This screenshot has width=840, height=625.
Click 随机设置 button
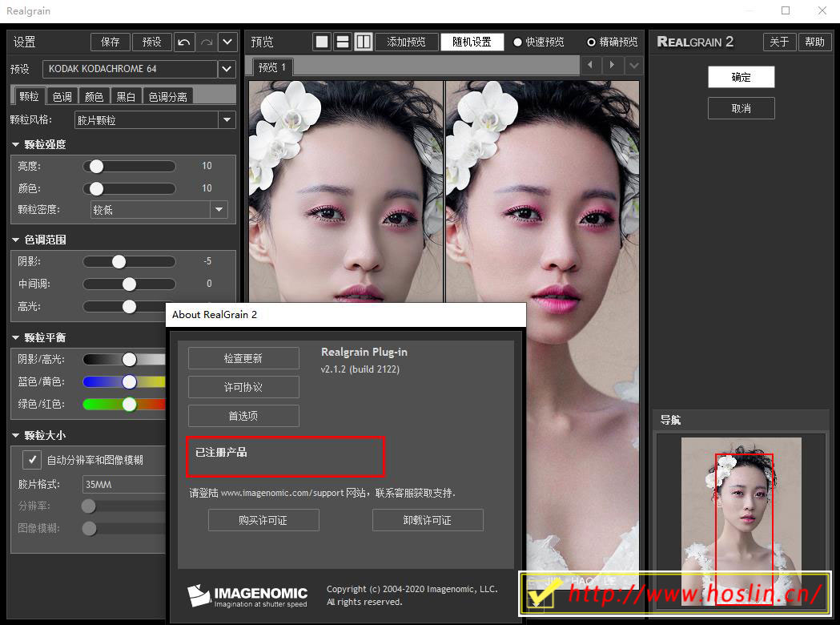point(472,42)
